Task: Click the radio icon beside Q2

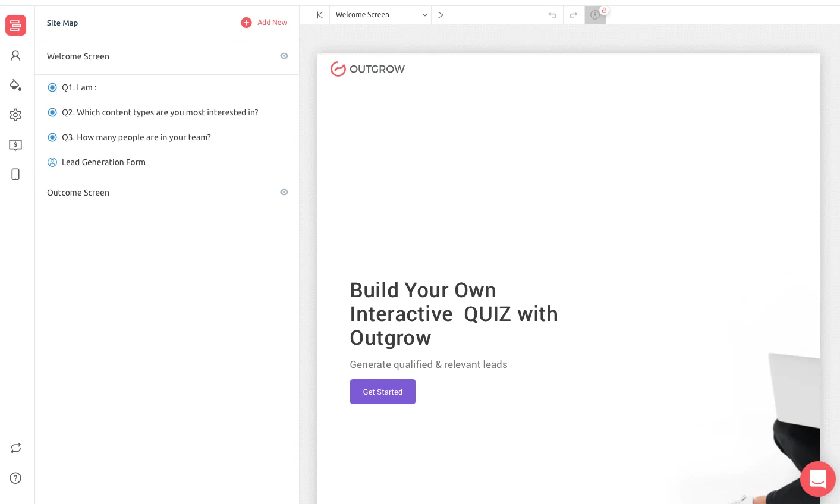Action: point(52,112)
